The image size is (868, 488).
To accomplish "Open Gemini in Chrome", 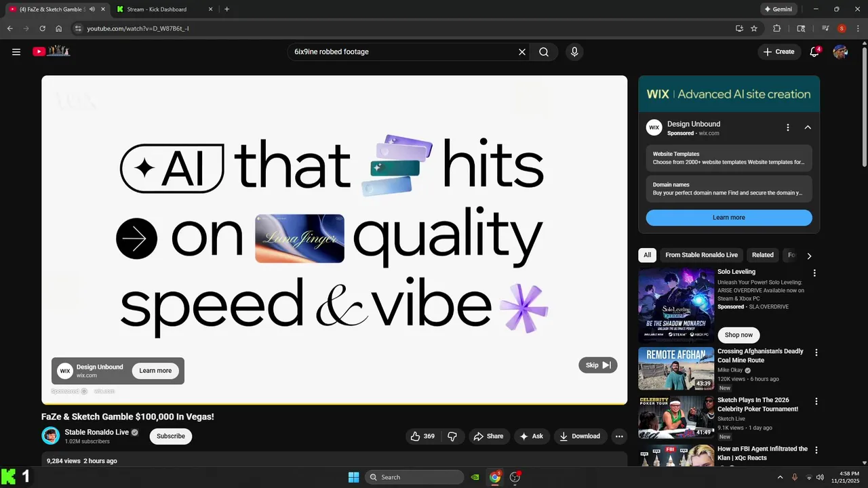I will (778, 9).
